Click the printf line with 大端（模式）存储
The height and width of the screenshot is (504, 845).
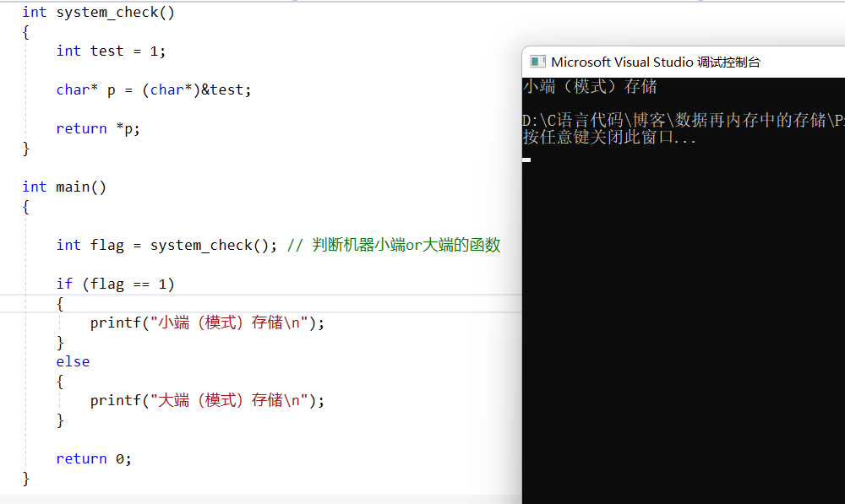tap(208, 400)
